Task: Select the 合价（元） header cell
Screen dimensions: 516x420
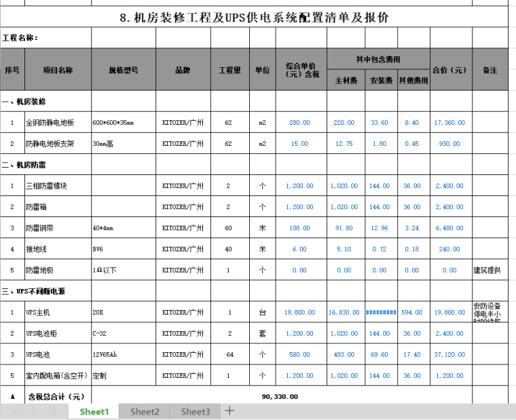Action: pos(449,70)
